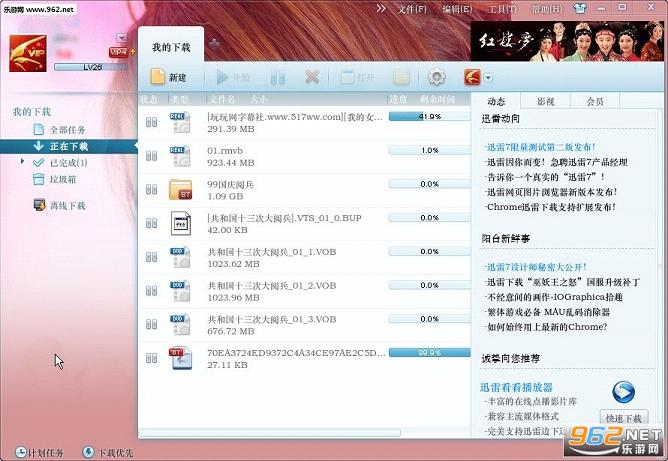Toggle pause on 01_1.VOB task
Image resolution: width=668 pixels, height=461 pixels.
(x=151, y=257)
